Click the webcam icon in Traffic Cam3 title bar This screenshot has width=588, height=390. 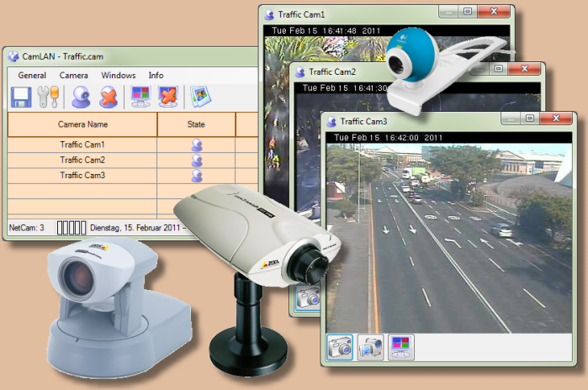[x=331, y=122]
